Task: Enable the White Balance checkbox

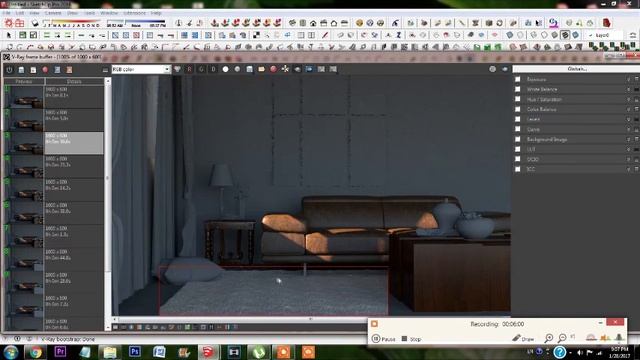Action: [518, 89]
